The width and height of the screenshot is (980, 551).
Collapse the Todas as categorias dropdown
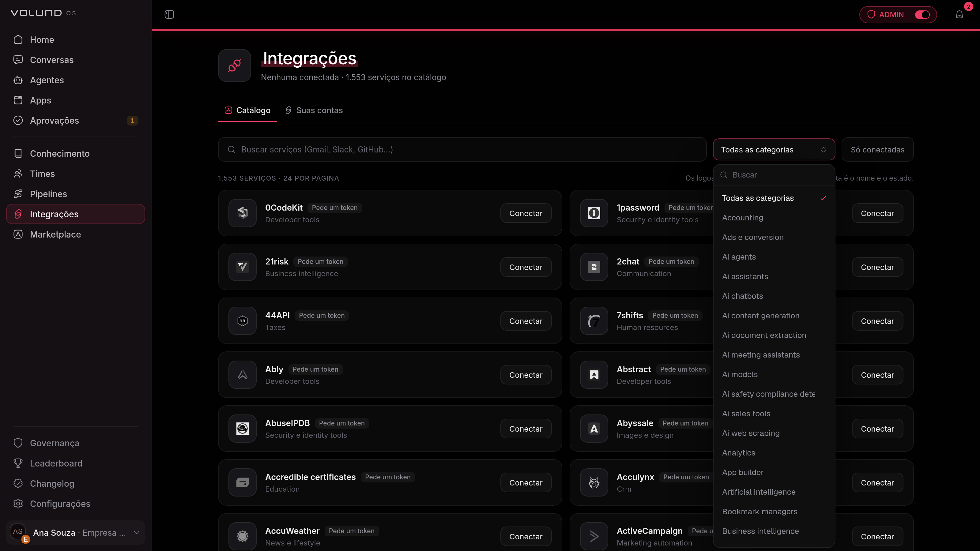click(774, 149)
